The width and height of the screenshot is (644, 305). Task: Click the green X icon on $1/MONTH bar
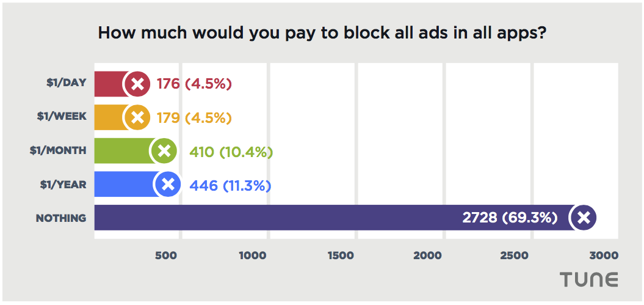point(164,151)
